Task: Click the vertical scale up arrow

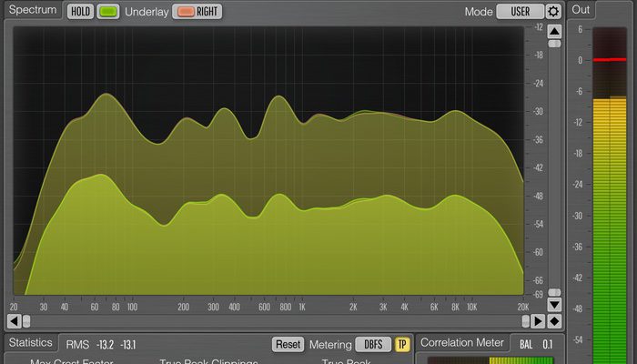Action: (x=554, y=29)
